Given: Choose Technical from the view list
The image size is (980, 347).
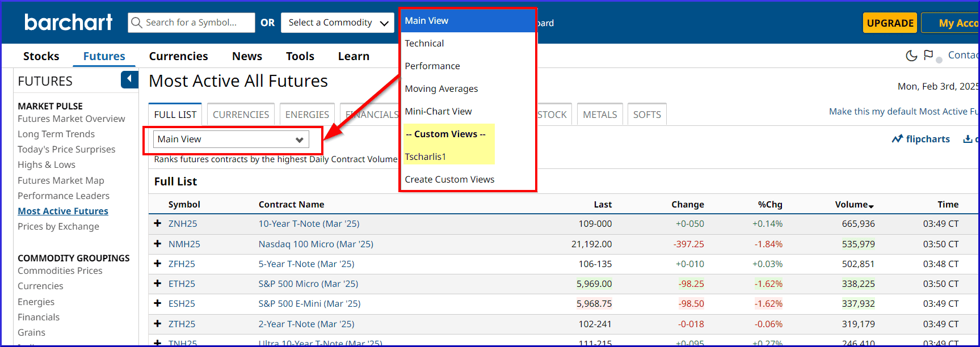Looking at the screenshot, I should click(x=424, y=44).
